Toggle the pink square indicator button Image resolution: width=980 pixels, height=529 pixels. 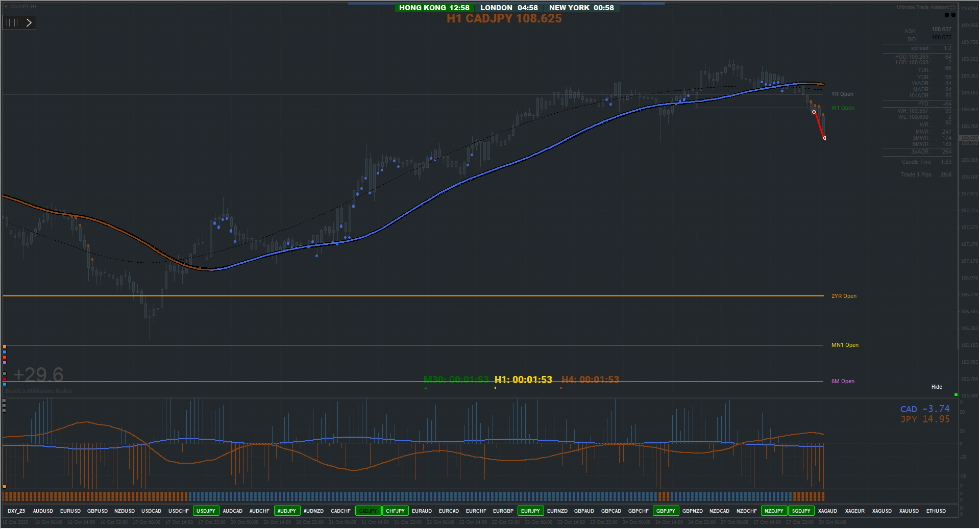coord(5,362)
